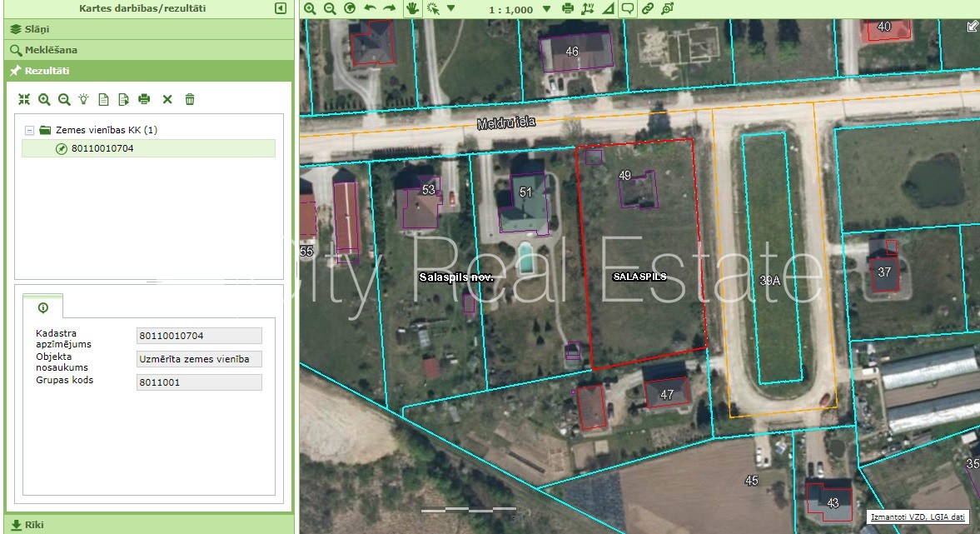The width and height of the screenshot is (980, 534).
Task: Collapse the Zemes vienības KK tree node
Action: pyautogui.click(x=29, y=130)
